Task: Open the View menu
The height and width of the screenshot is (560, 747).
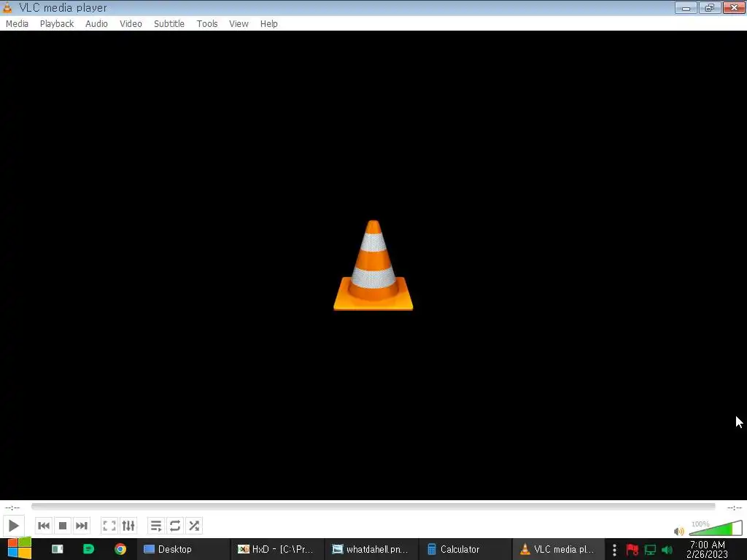Action: [239, 24]
